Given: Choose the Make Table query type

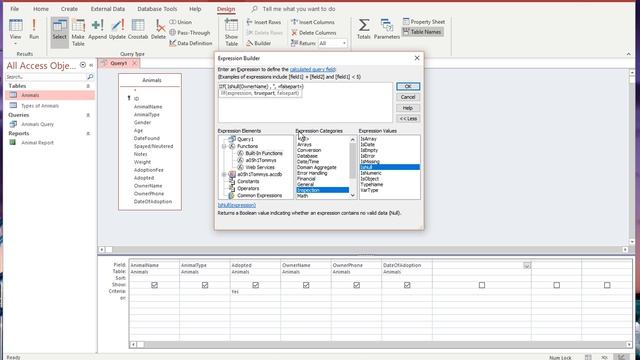Looking at the screenshot, I should [78, 33].
